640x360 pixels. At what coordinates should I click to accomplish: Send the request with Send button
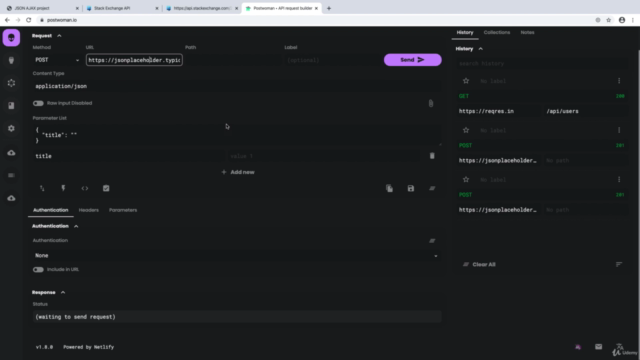(x=412, y=60)
